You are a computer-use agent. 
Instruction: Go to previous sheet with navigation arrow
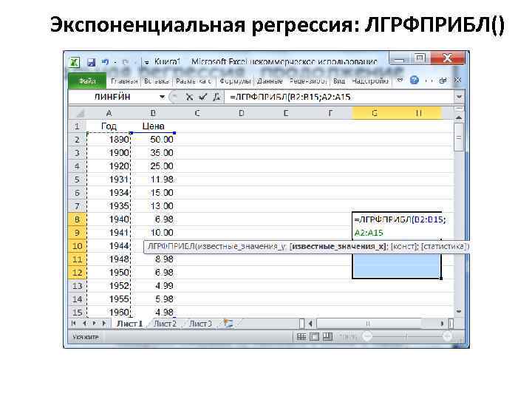(84, 324)
